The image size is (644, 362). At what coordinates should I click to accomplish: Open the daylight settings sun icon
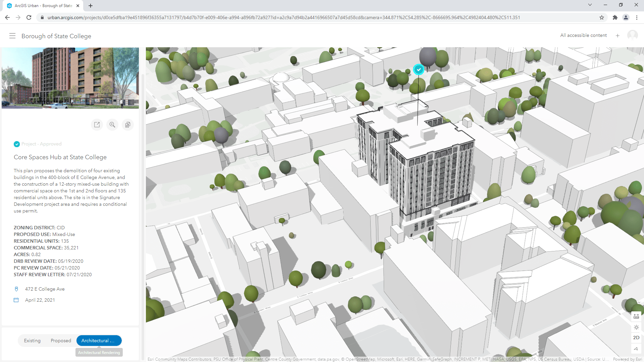coord(636,327)
